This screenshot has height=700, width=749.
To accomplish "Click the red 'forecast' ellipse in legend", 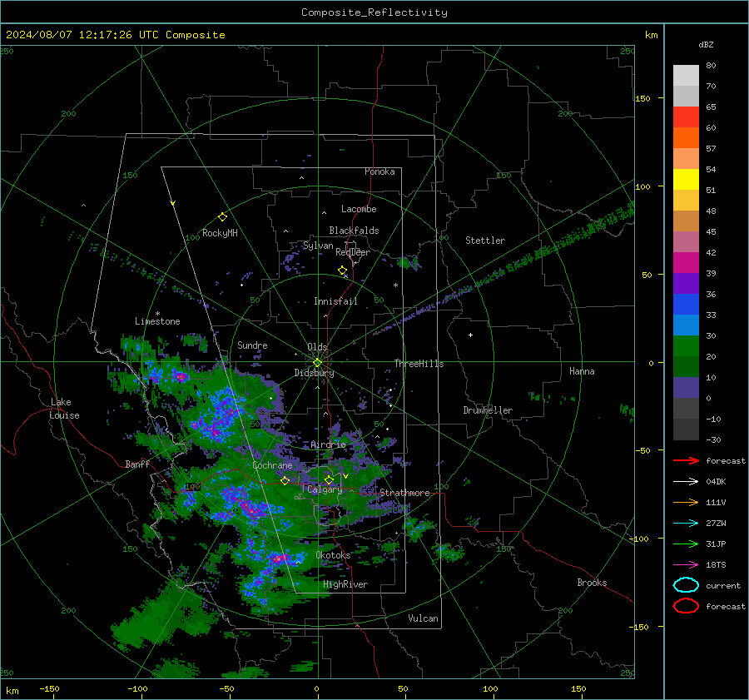I will (686, 606).
